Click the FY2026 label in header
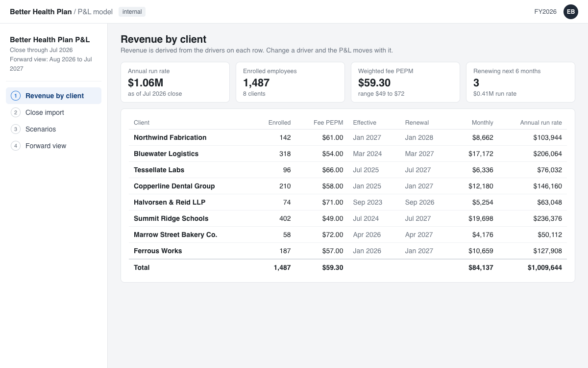Image resolution: width=588 pixels, height=368 pixels. tap(545, 12)
